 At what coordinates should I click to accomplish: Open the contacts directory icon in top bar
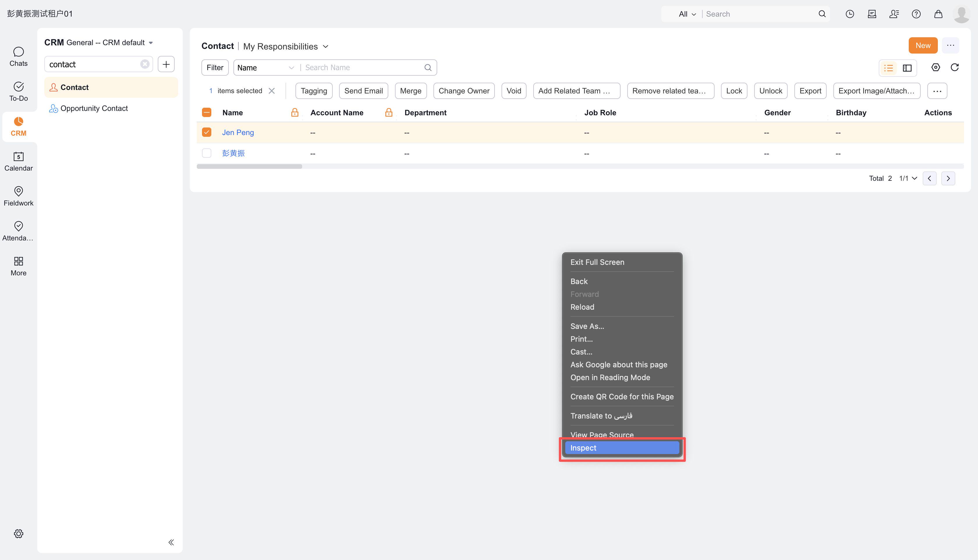click(894, 14)
